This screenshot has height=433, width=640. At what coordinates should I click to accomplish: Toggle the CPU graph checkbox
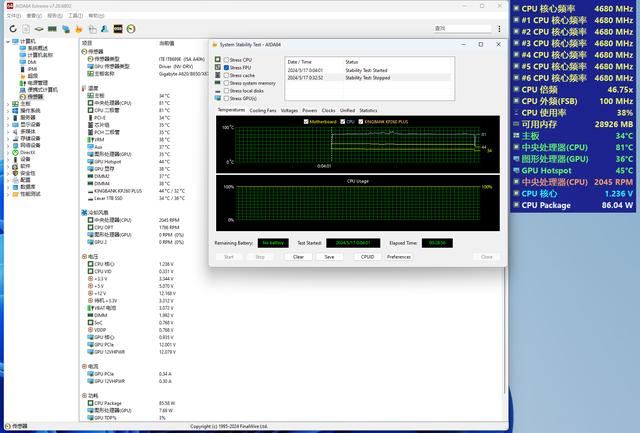[x=342, y=122]
